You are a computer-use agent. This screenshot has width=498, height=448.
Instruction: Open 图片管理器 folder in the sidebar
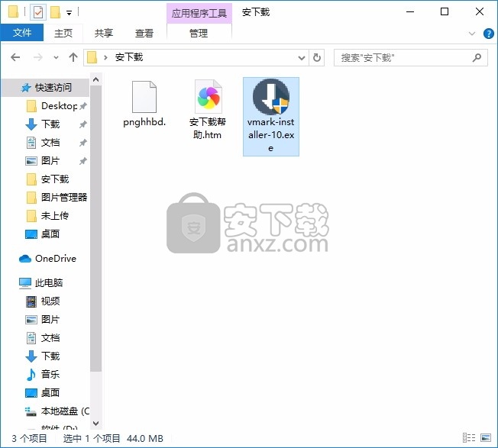pos(57,198)
